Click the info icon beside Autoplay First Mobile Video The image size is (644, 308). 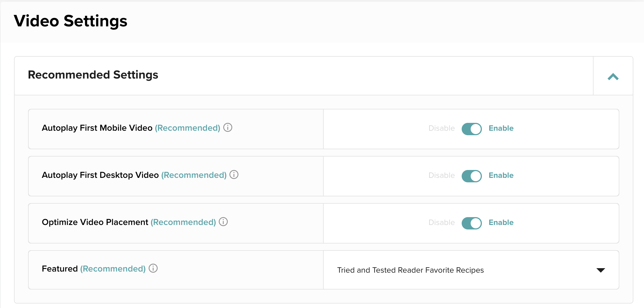coord(228,128)
